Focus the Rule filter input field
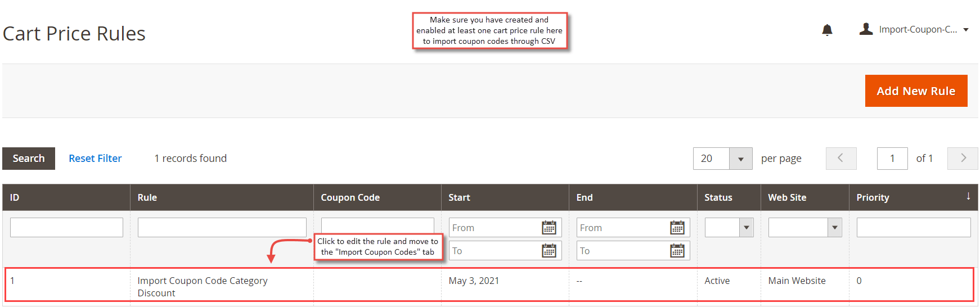980x307 pixels. [222, 228]
